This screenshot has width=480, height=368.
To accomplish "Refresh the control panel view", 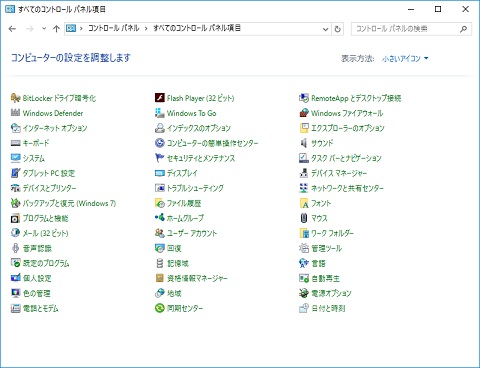I will (x=337, y=29).
